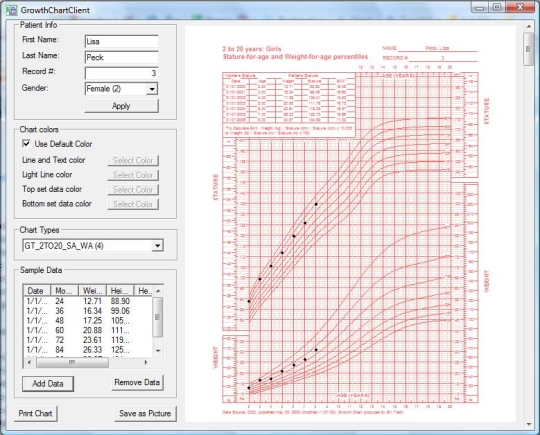Click the Print Chart button
Screen dimensions: 540x435
coord(35,413)
